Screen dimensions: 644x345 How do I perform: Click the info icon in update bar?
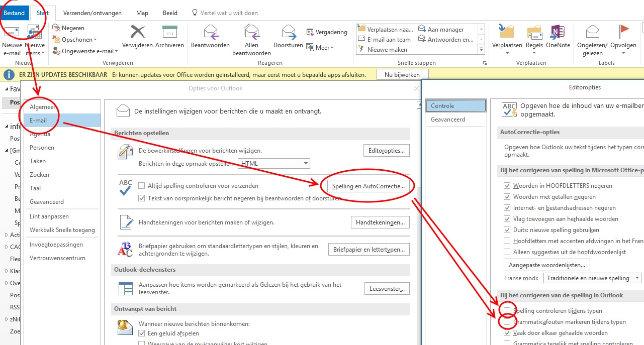pos(9,75)
